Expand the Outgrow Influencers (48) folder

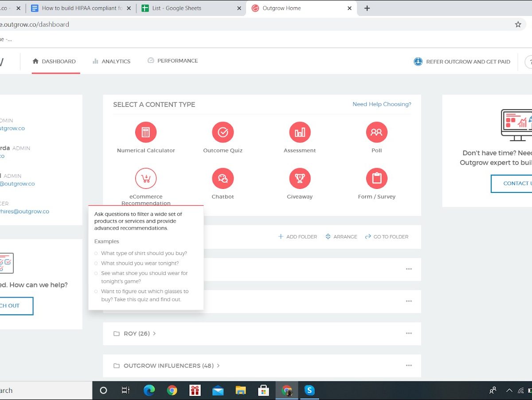point(168,366)
